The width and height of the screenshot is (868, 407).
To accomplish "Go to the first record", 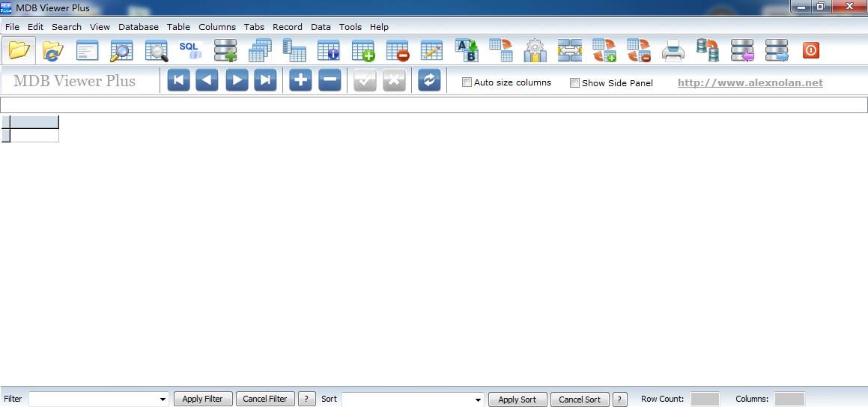I will click(179, 80).
